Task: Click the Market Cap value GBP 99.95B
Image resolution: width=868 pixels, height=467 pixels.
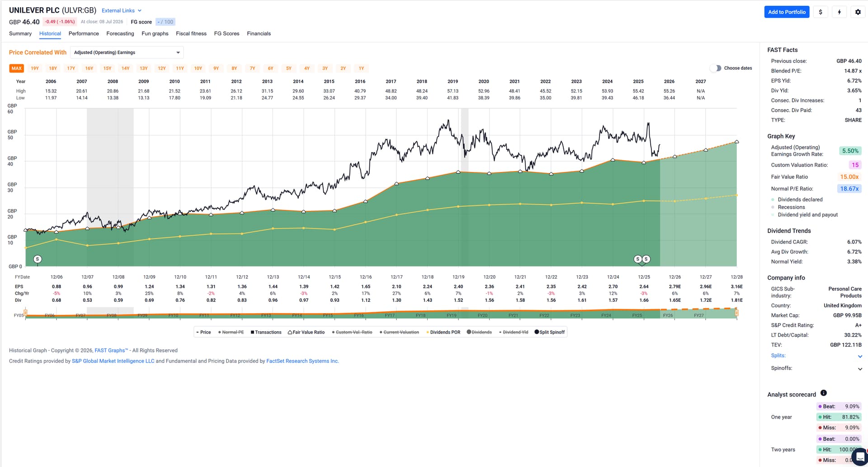Action: pyautogui.click(x=847, y=315)
